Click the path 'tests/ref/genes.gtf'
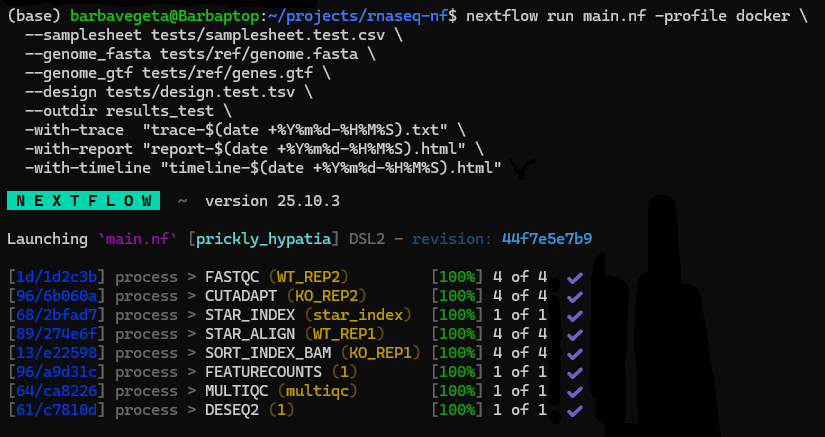The image size is (825, 437). point(228,73)
